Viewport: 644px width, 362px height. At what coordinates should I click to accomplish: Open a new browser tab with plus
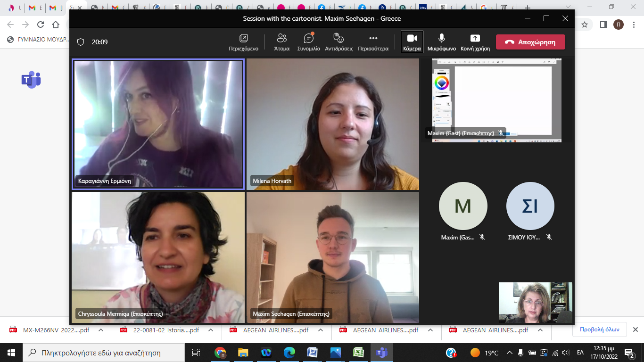[527, 8]
